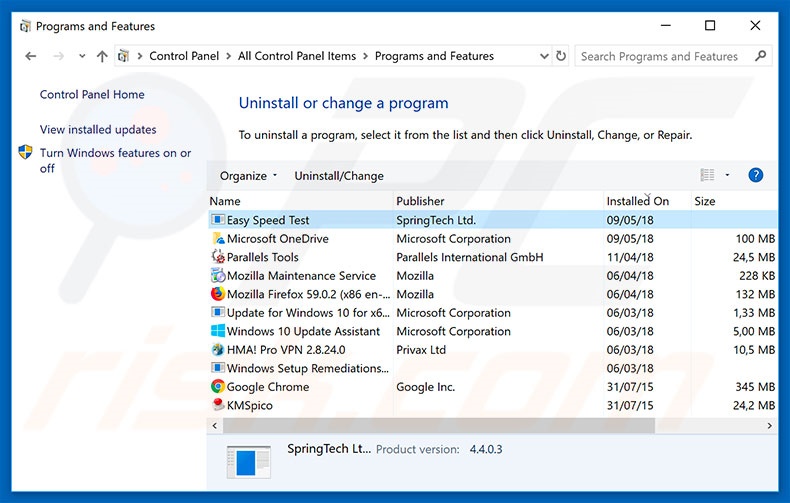Open the Organize dropdown menu
This screenshot has width=790, height=503.
tap(248, 176)
